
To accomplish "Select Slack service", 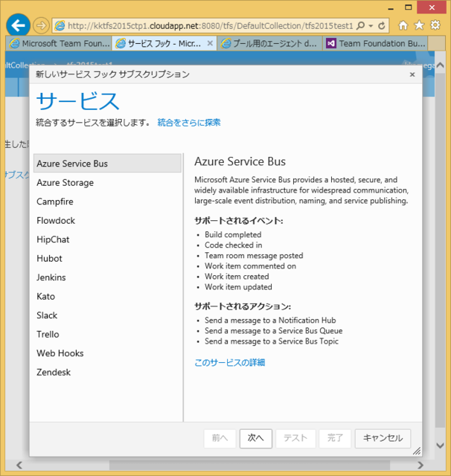I will click(107, 315).
